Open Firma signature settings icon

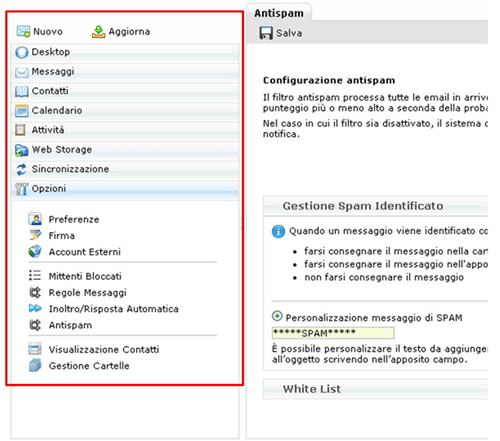pos(35,235)
